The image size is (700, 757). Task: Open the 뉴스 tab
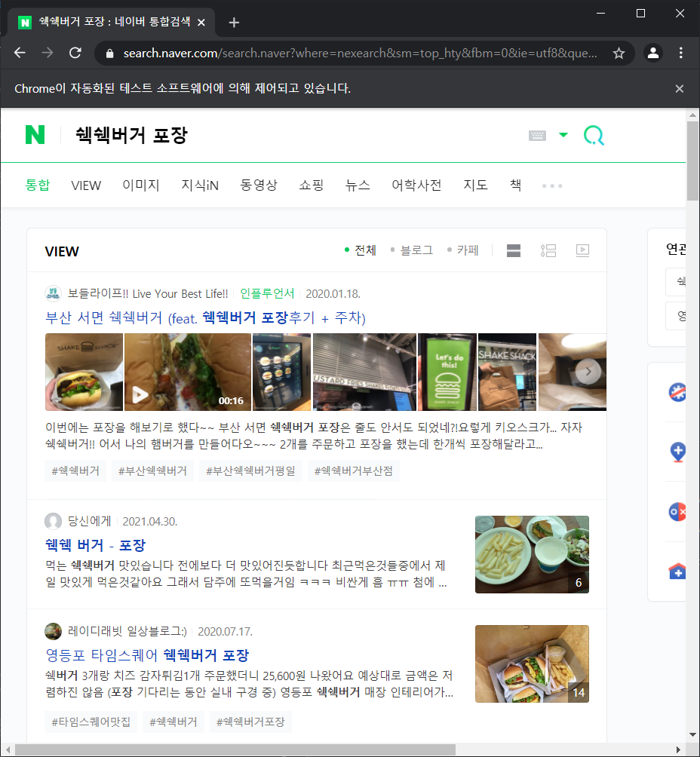358,185
